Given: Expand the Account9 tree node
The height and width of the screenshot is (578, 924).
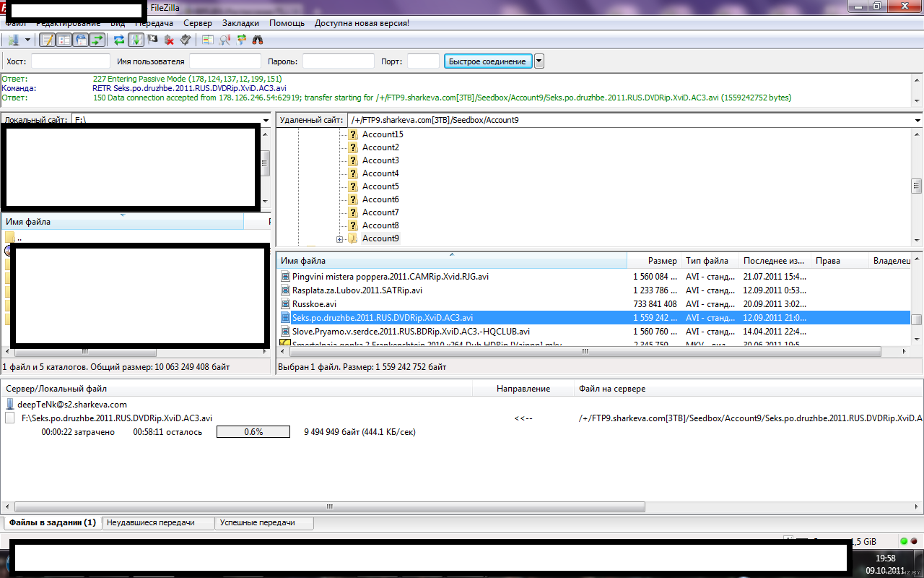Looking at the screenshot, I should pyautogui.click(x=339, y=238).
